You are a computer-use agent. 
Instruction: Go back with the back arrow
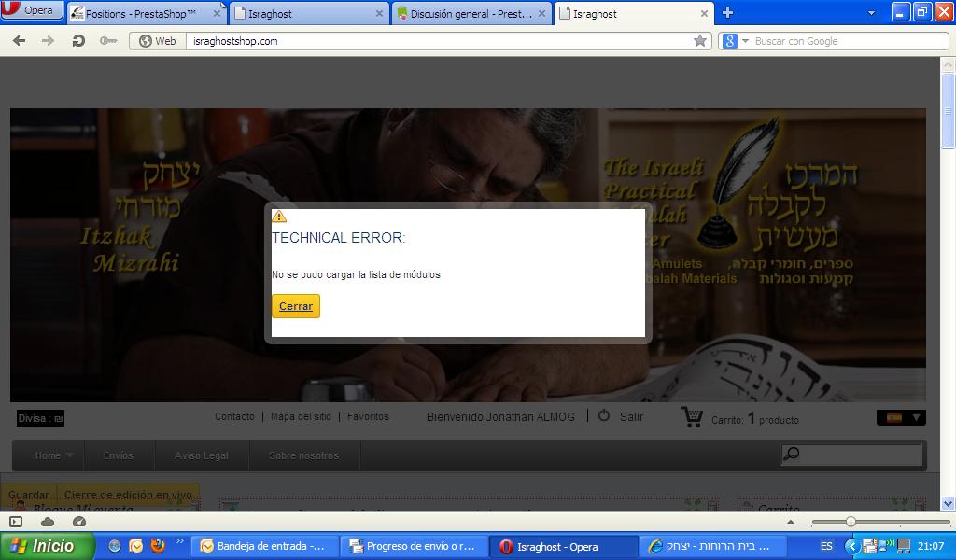20,41
